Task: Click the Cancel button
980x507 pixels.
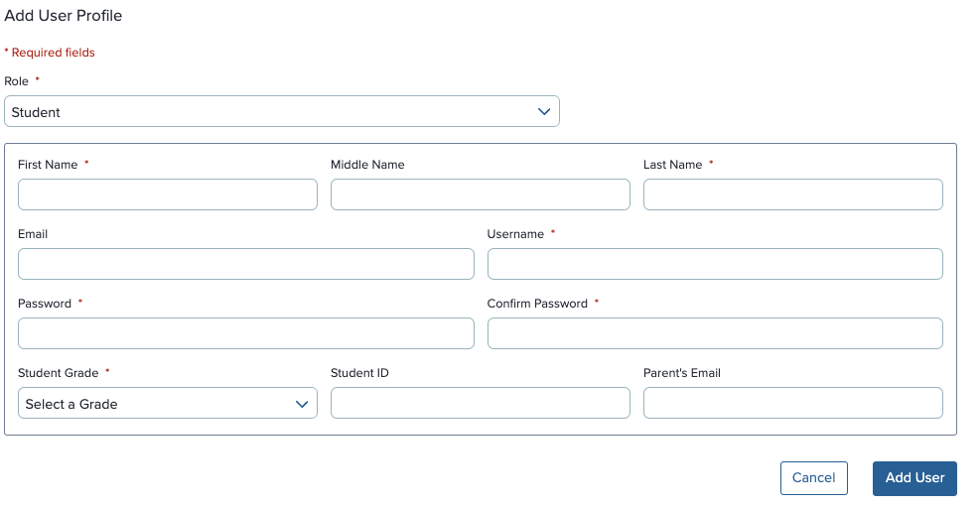Action: click(x=814, y=478)
